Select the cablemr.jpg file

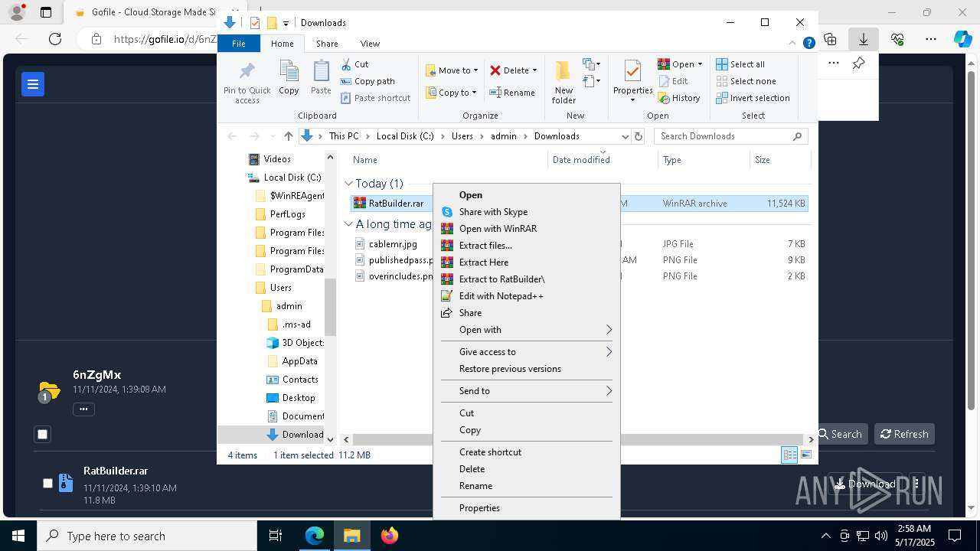(393, 244)
